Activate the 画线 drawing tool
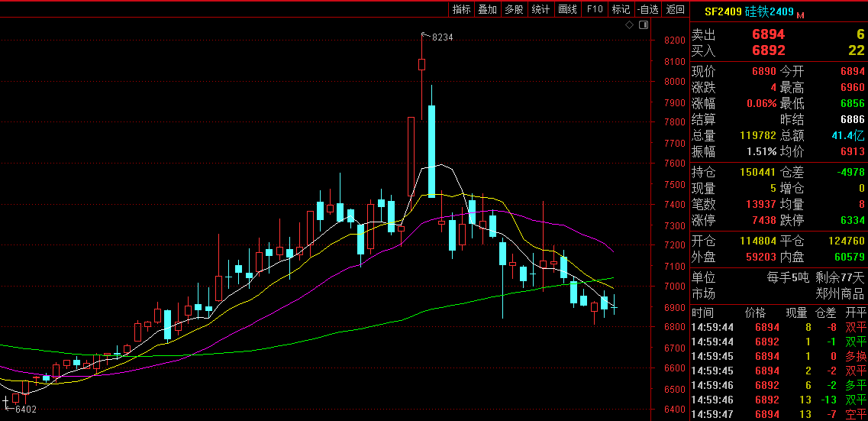This screenshot has width=868, height=421. pos(567,9)
